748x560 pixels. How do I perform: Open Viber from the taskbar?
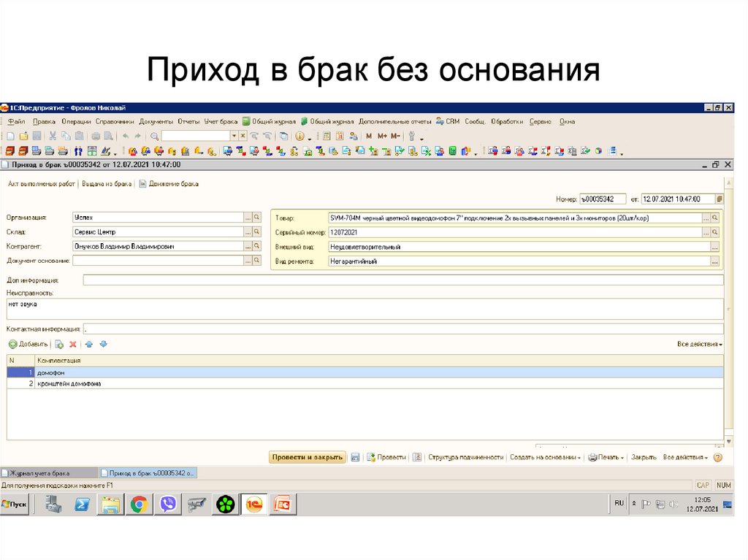coord(168,504)
